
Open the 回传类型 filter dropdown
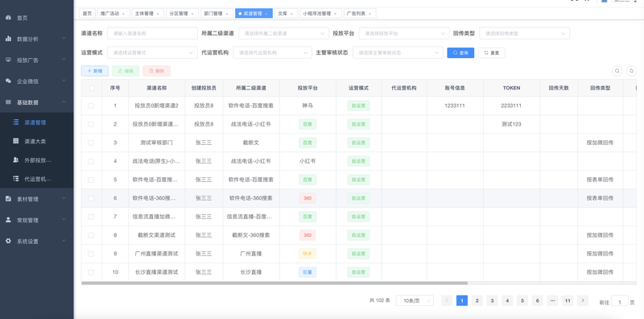click(x=525, y=33)
